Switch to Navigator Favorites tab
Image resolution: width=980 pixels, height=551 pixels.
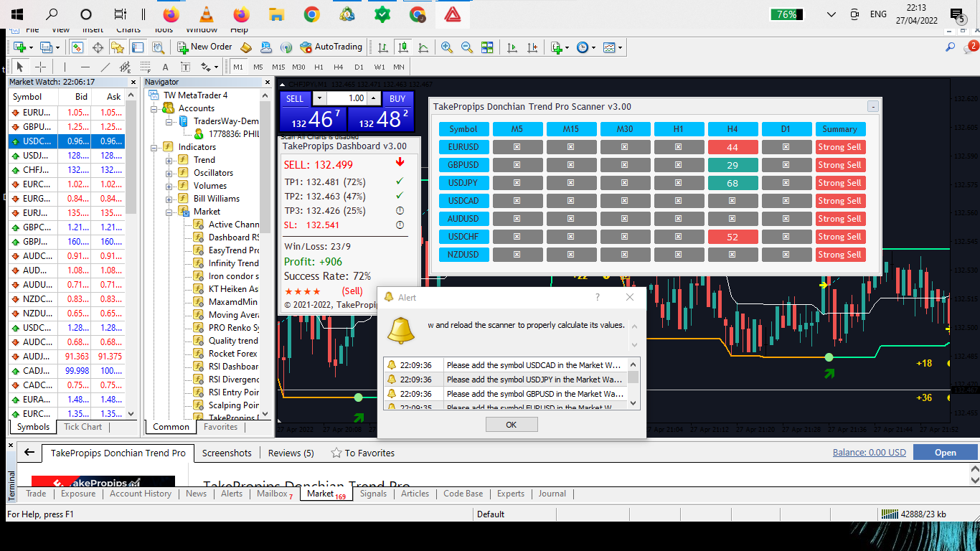tap(220, 427)
